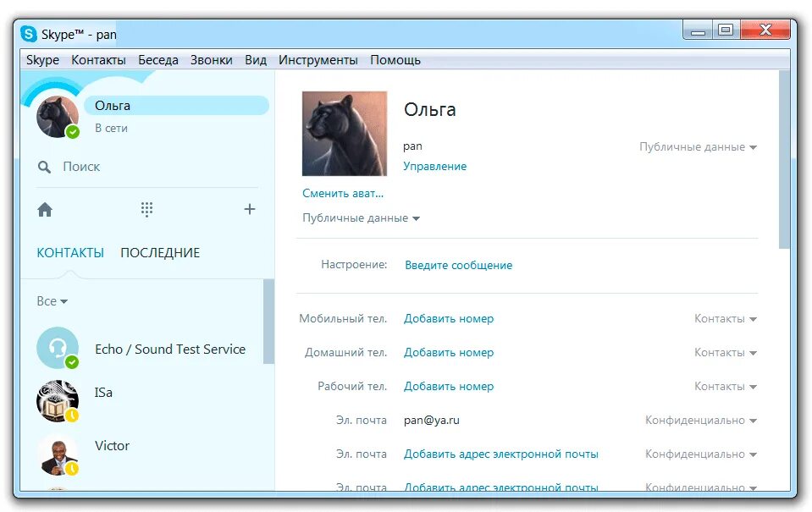Open the Помощь menu

395,60
